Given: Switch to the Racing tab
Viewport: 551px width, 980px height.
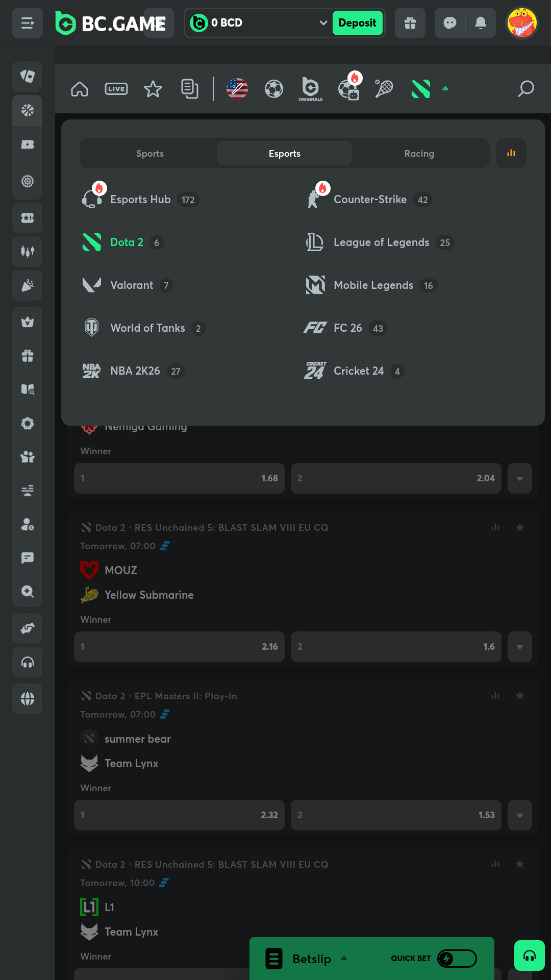Looking at the screenshot, I should (x=419, y=154).
